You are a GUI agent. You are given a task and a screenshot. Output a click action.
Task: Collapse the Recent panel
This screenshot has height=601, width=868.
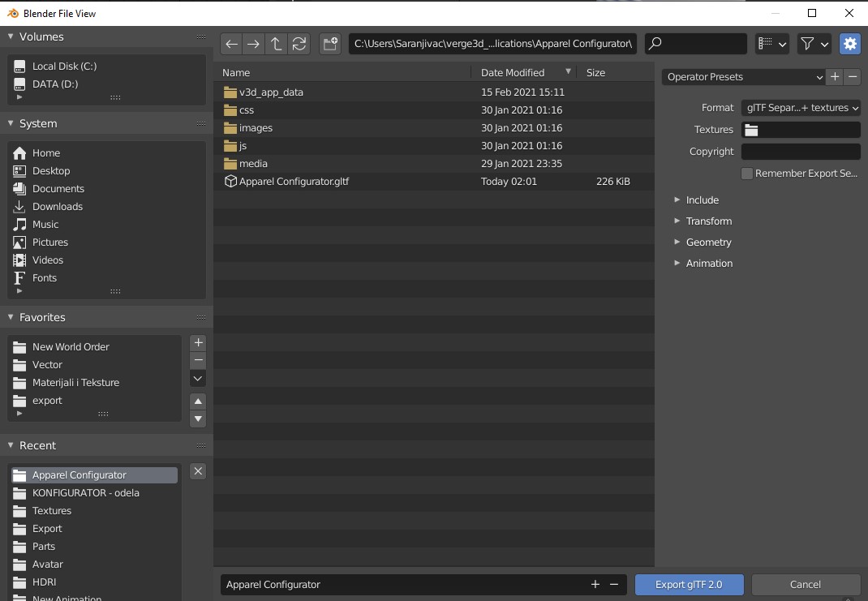point(11,445)
